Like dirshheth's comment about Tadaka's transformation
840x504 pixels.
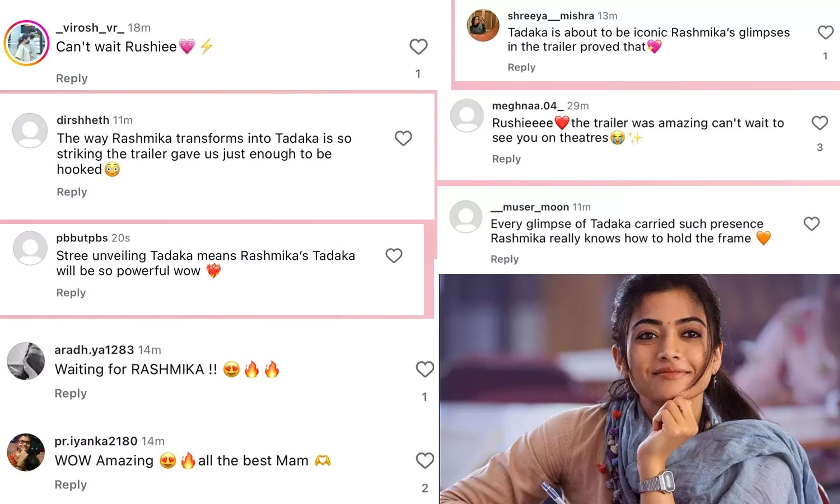coord(403,138)
